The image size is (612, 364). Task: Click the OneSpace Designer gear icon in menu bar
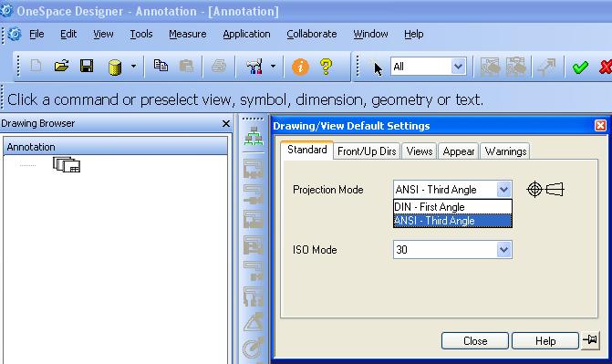coord(15,35)
